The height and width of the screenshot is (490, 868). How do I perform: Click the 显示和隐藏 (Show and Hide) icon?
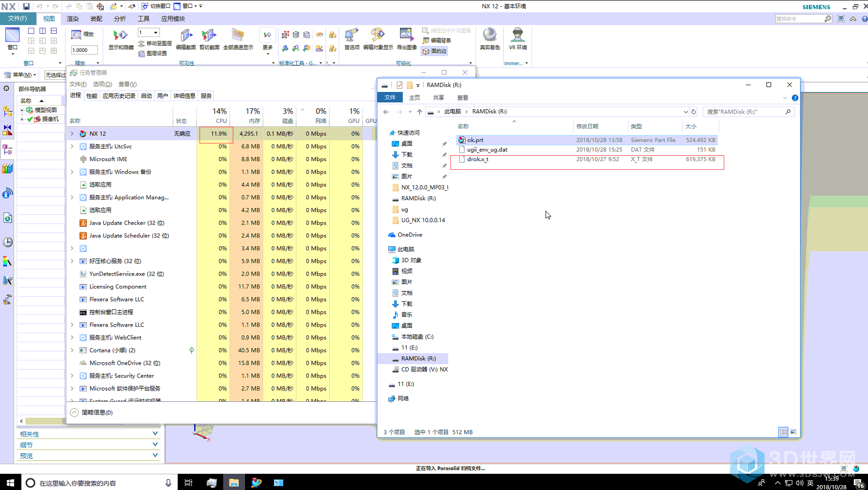click(120, 36)
